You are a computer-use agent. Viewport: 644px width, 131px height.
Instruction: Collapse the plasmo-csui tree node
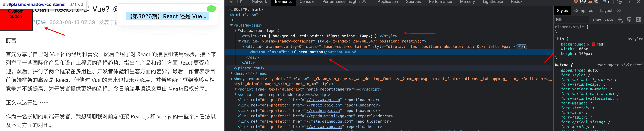231,25
